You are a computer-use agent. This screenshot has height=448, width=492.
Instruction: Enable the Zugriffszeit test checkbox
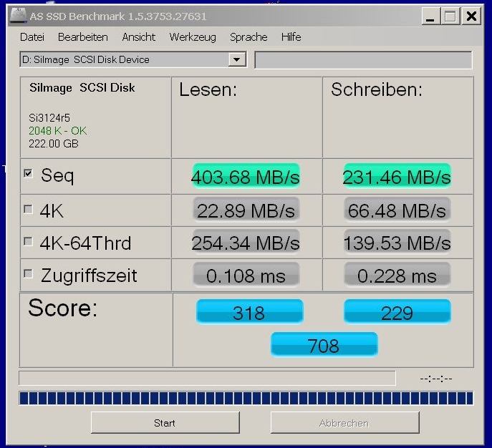(x=28, y=273)
